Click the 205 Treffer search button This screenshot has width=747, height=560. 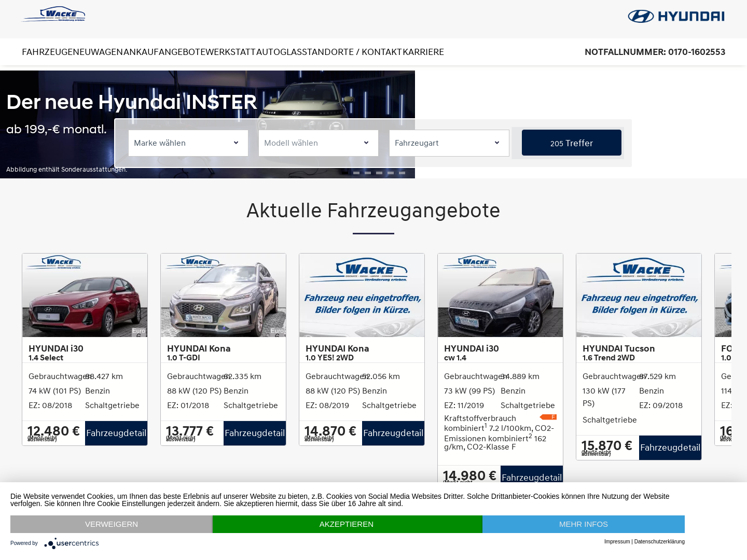572,143
